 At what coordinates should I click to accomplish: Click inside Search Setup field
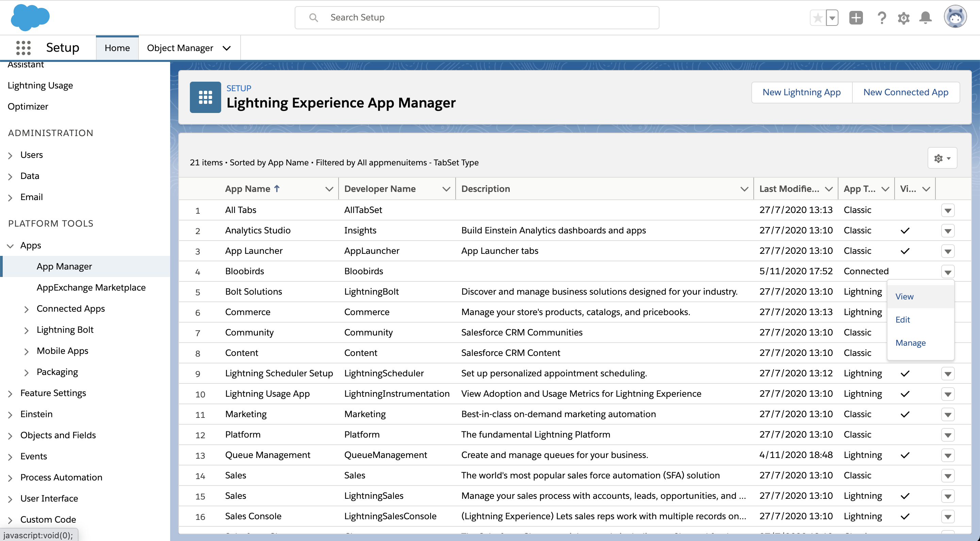477,17
